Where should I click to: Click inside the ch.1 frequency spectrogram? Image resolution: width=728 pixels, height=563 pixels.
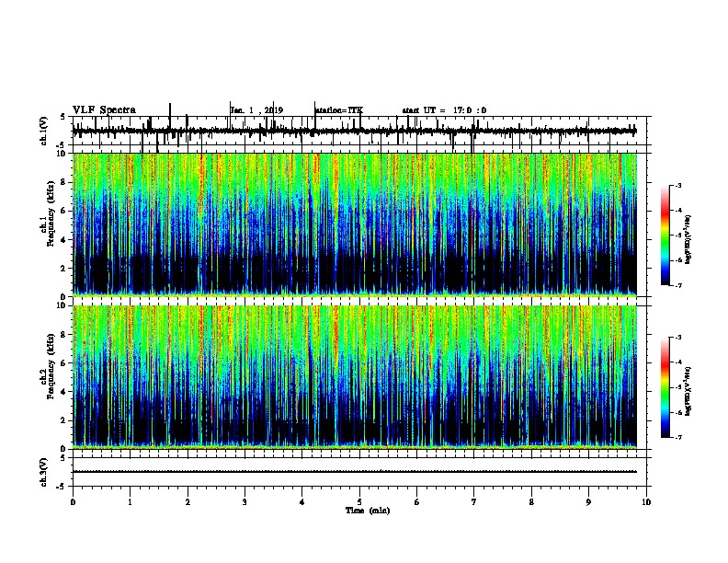point(355,224)
